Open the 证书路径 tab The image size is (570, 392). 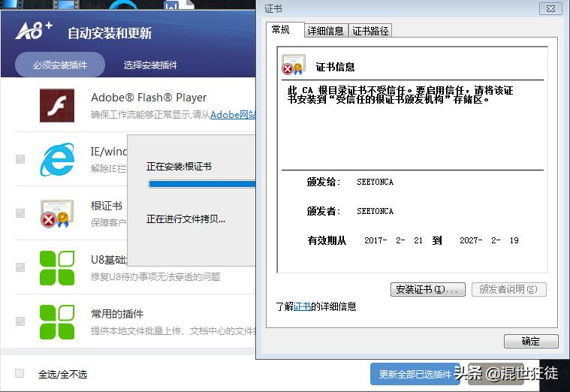coord(370,31)
